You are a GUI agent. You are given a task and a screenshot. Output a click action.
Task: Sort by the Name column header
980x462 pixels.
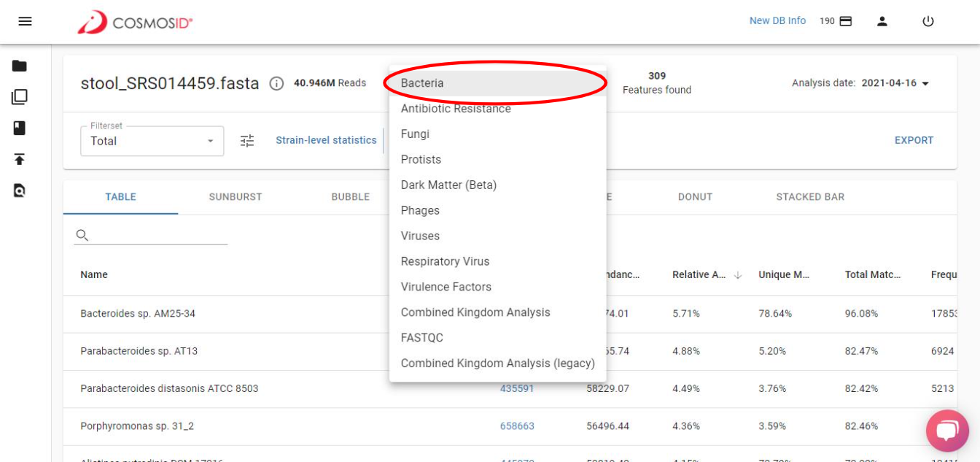click(94, 274)
